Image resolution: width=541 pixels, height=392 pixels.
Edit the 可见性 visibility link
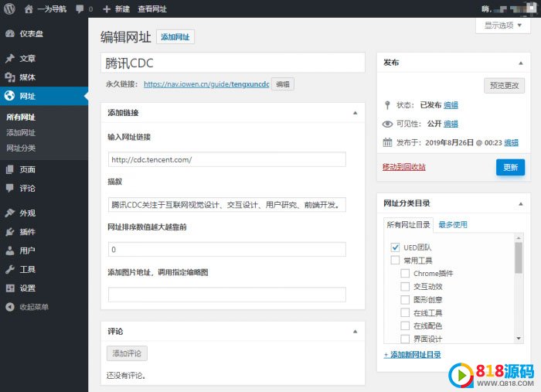[451, 124]
